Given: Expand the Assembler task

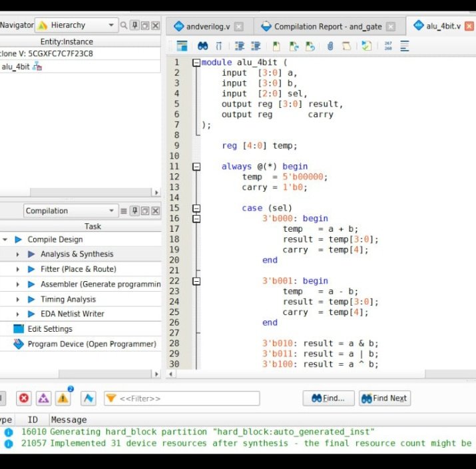Looking at the screenshot, I should click(17, 284).
